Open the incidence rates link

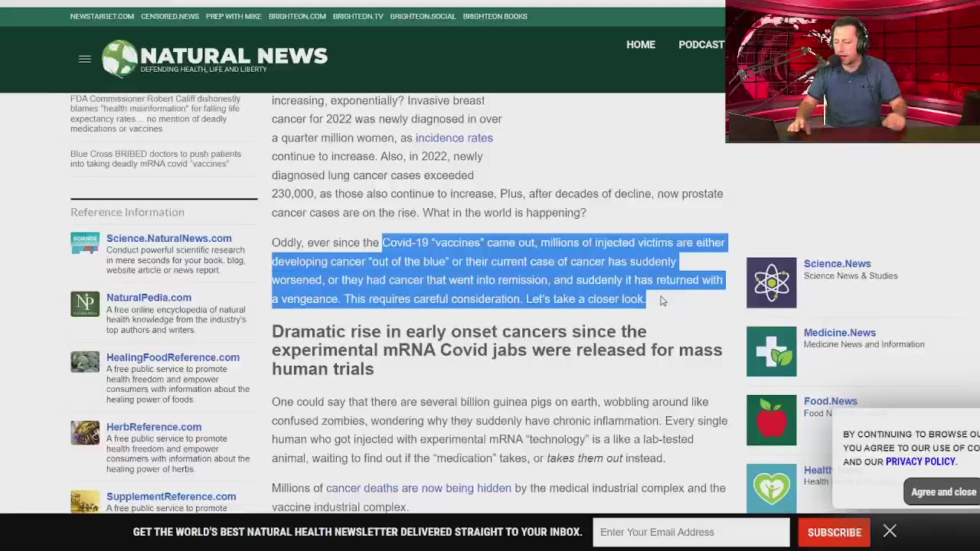coord(454,138)
